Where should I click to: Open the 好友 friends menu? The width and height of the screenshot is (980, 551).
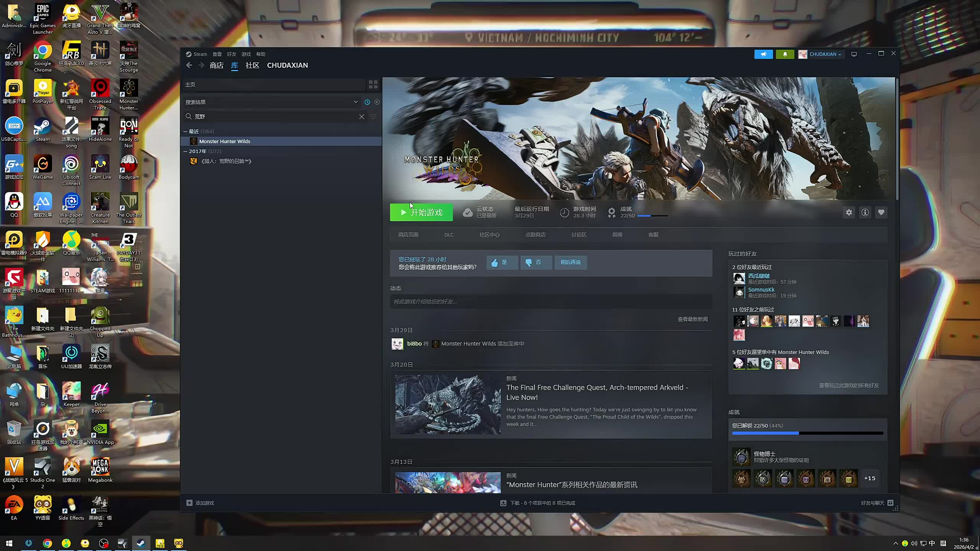[x=231, y=54]
